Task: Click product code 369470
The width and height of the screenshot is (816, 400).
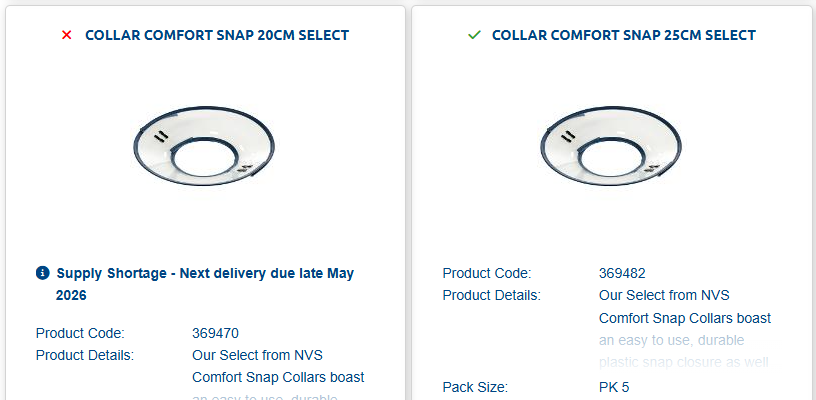Action: 215,333
